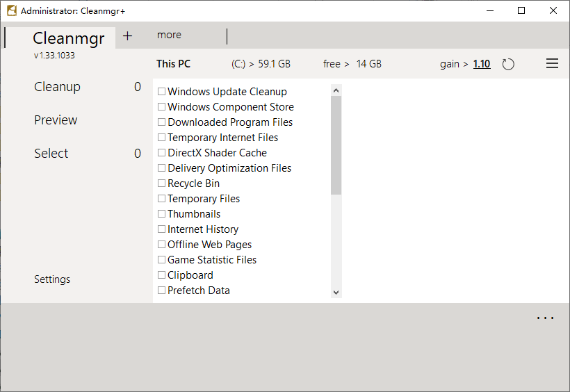Add a new tab with plus icon
The width and height of the screenshot is (570, 392).
(x=127, y=36)
